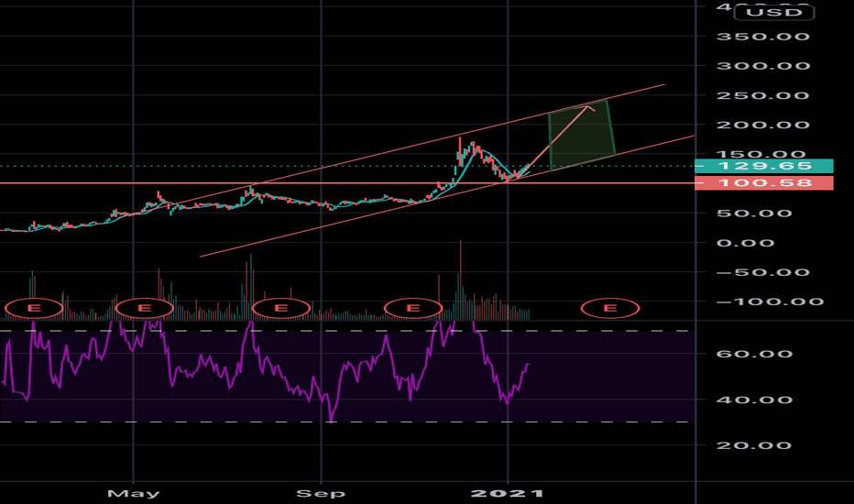
Task: Click the 40.00 RSI scale label
Action: [754, 400]
